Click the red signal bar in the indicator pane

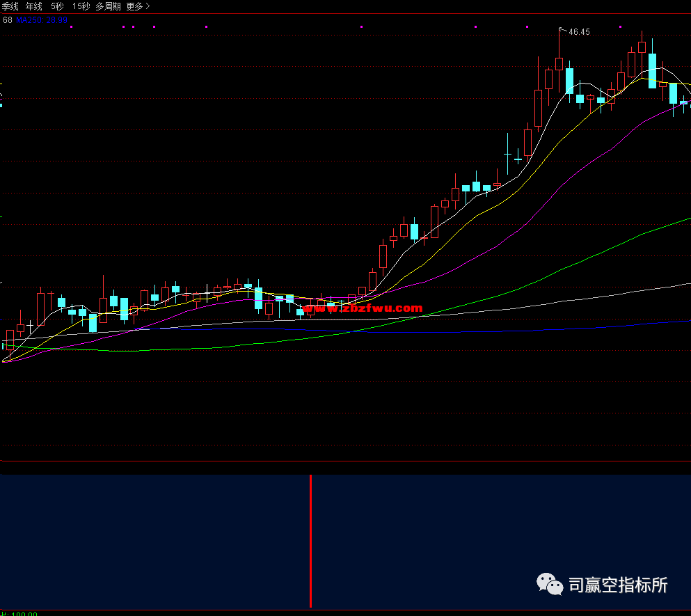310,541
